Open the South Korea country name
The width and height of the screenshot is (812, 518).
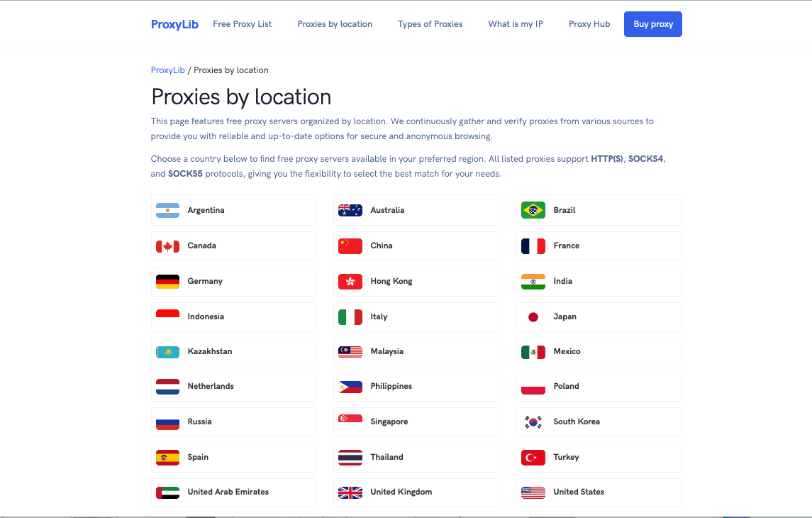pos(577,421)
